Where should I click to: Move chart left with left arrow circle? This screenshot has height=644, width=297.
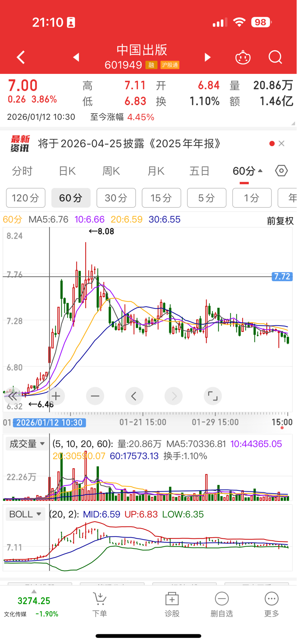[134, 396]
